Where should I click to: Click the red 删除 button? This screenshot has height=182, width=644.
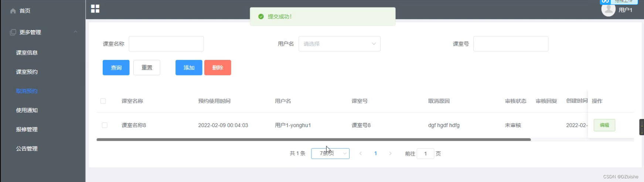point(218,68)
